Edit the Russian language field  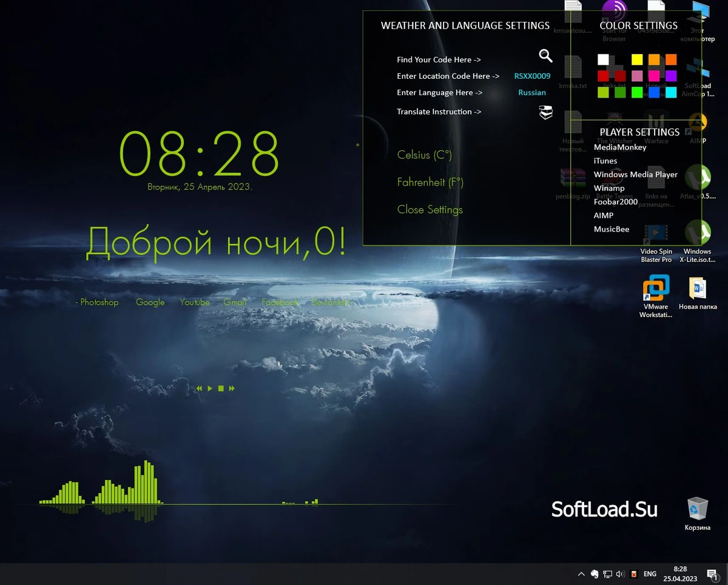click(532, 93)
